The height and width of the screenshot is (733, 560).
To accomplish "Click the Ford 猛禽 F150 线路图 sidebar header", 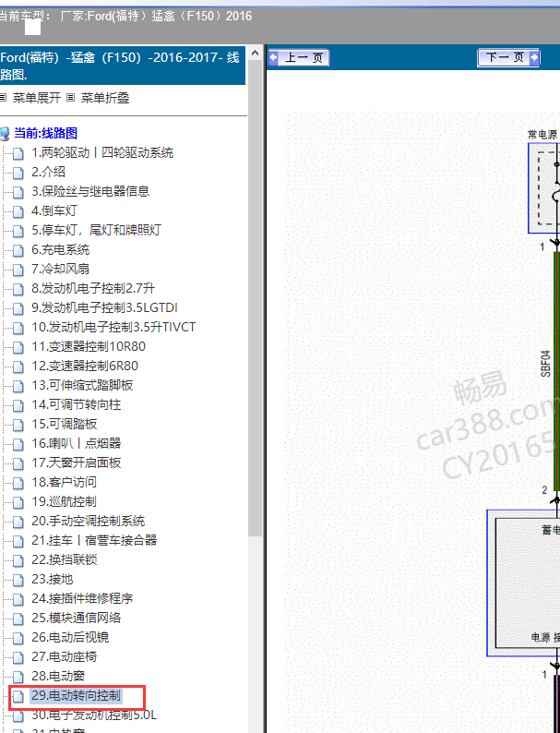I will 123,66.
